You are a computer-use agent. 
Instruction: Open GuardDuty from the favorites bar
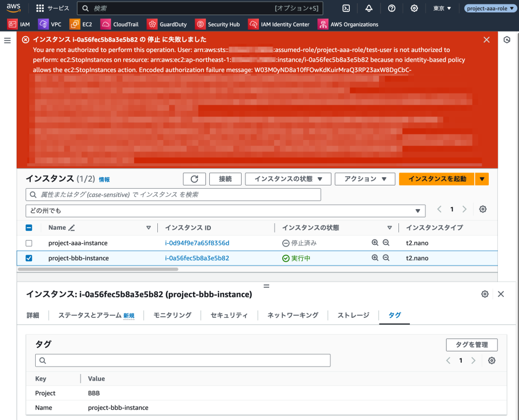[168, 24]
